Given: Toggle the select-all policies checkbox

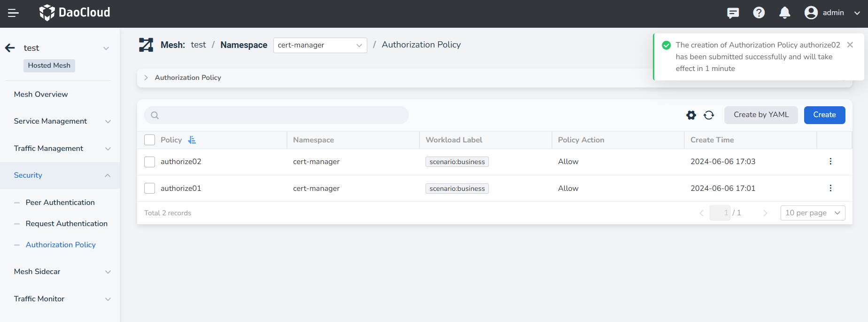Looking at the screenshot, I should (150, 140).
